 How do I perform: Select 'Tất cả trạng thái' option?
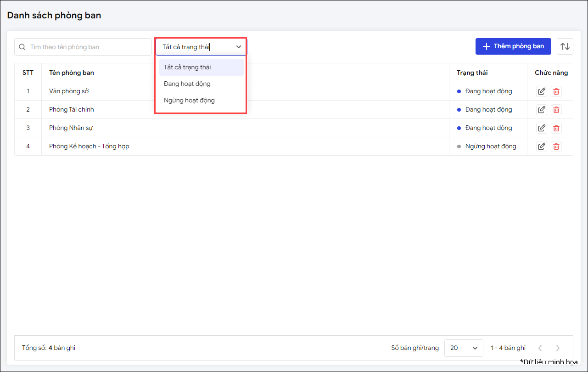click(x=201, y=68)
